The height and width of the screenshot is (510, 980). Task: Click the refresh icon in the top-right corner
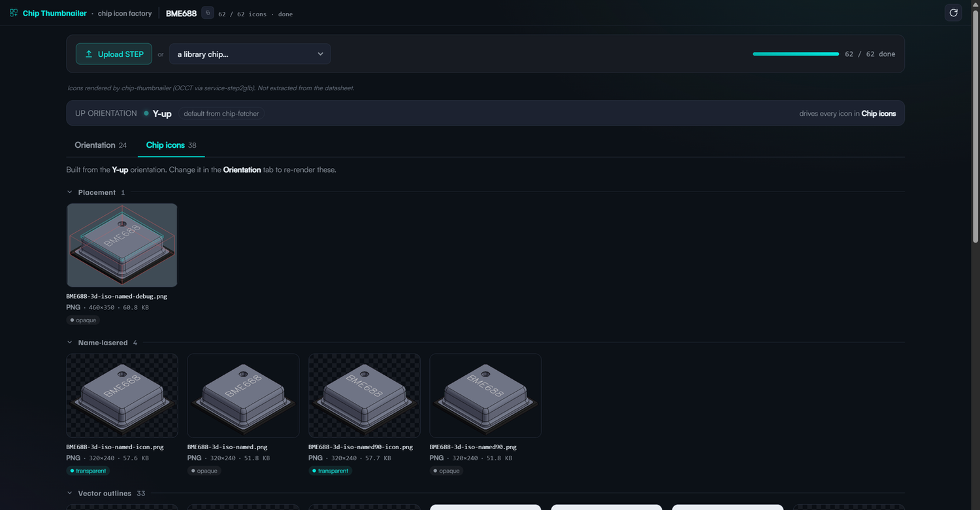point(953,12)
